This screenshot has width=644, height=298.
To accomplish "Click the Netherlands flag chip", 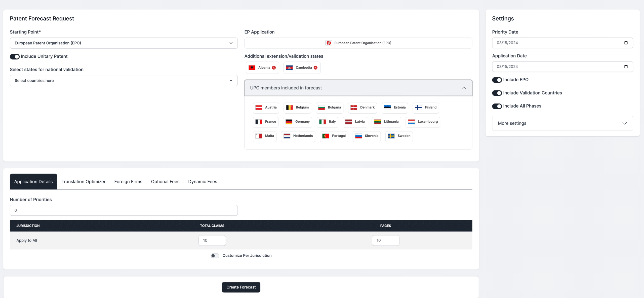I will tap(298, 136).
